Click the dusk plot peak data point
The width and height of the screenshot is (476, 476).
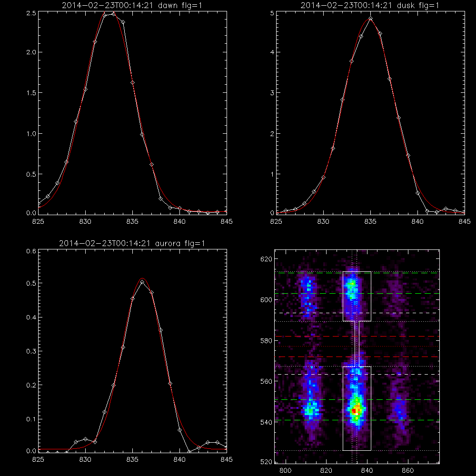pyautogui.click(x=371, y=18)
